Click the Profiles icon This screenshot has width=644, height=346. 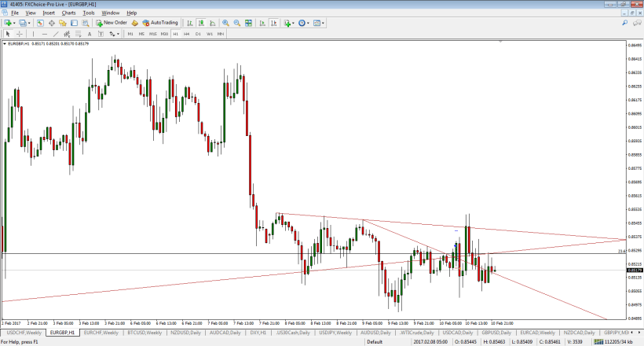click(23, 23)
